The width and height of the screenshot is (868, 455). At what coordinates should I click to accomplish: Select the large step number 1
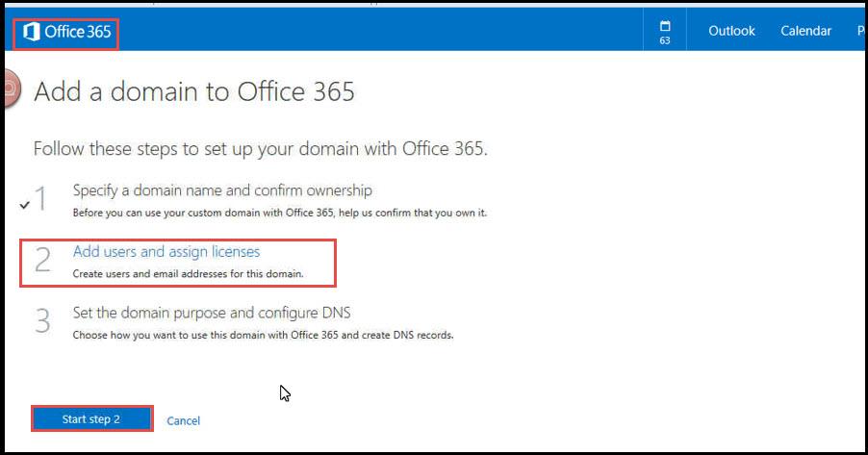click(x=41, y=198)
